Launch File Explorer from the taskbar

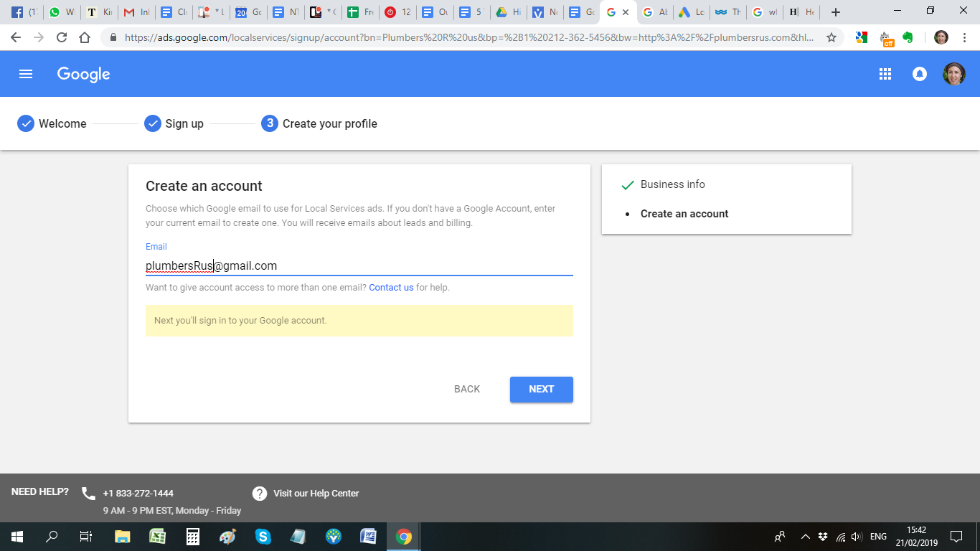[123, 537]
